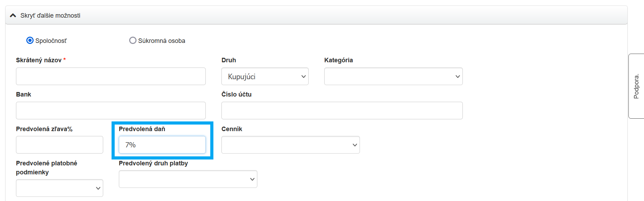Click the Bank text field
This screenshot has width=644, height=201.
111,111
